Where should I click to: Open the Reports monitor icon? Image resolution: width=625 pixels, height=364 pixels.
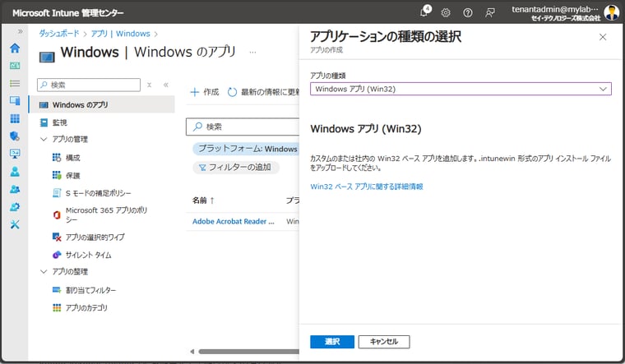(x=15, y=154)
